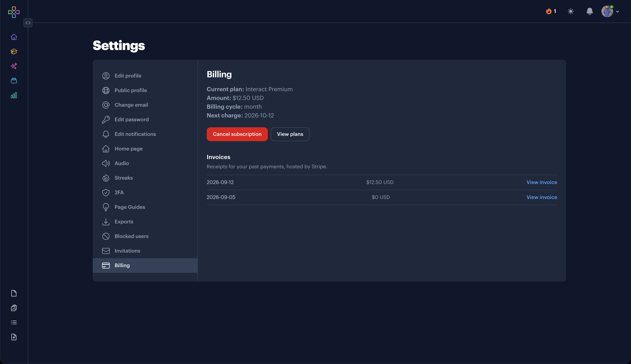Expand the account menu chevron beside avatar
The width and height of the screenshot is (631, 364).
[617, 11]
